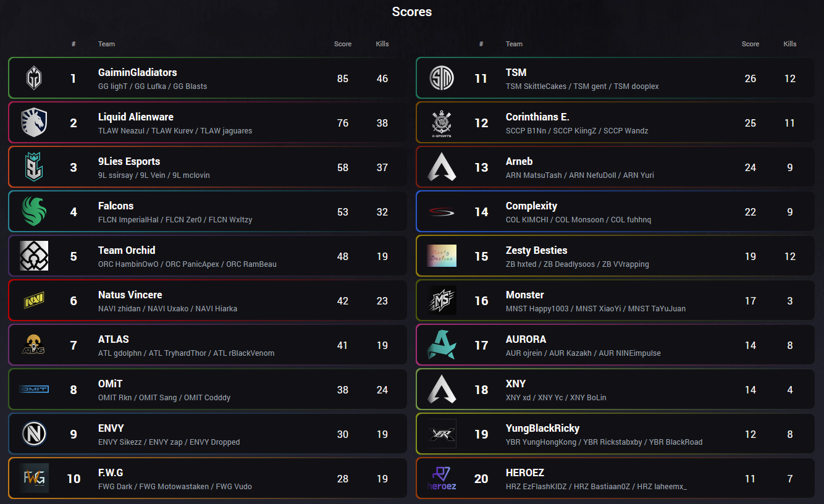Click the AURORA teal logo
Screen dimensions: 824x504
coord(442,345)
